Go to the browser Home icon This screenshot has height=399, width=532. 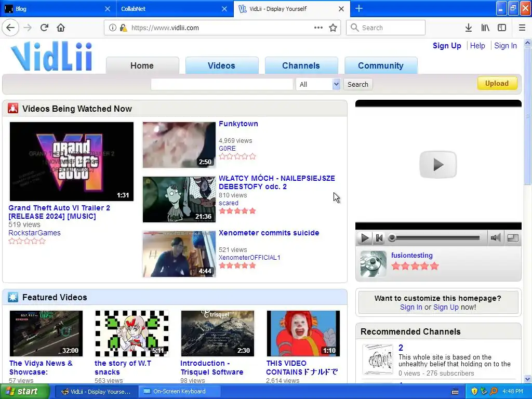tap(61, 28)
